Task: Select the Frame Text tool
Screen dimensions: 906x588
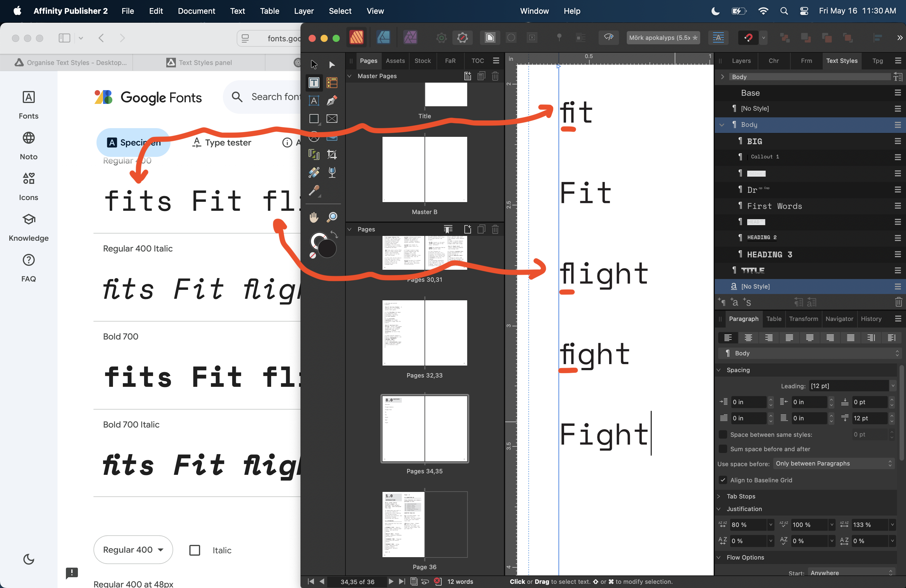Action: click(314, 83)
